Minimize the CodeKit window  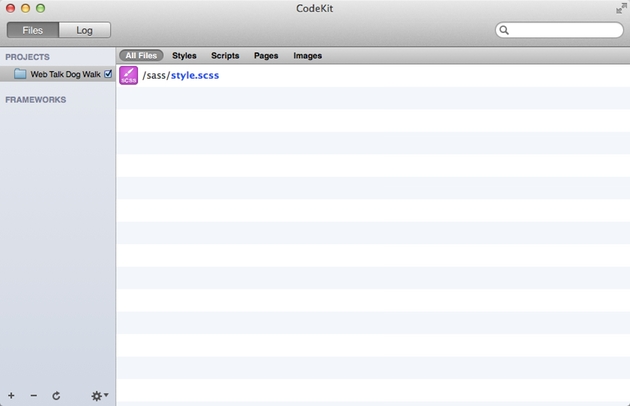pos(25,8)
